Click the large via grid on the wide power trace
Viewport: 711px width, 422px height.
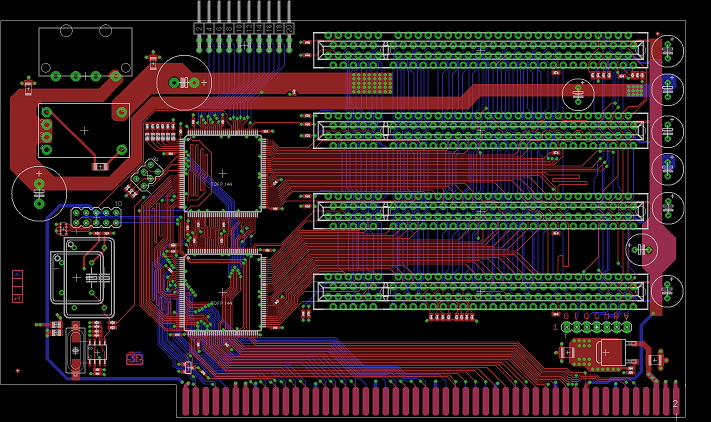pyautogui.click(x=372, y=83)
